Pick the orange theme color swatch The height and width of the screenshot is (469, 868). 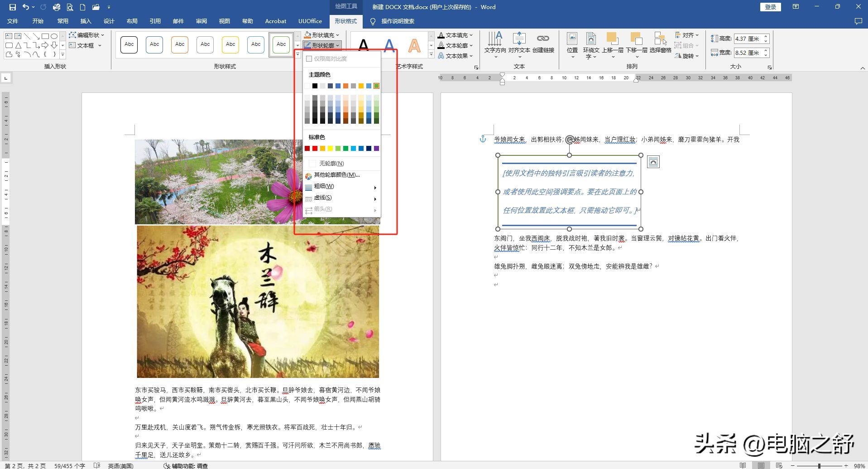(345, 86)
